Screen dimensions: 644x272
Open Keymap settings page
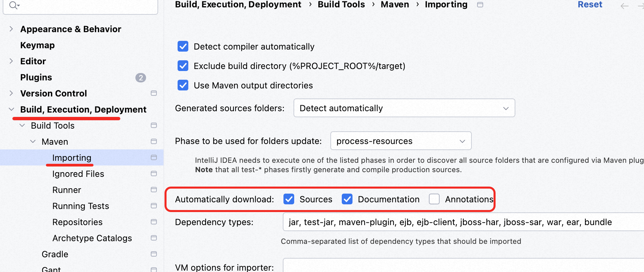[x=37, y=45]
